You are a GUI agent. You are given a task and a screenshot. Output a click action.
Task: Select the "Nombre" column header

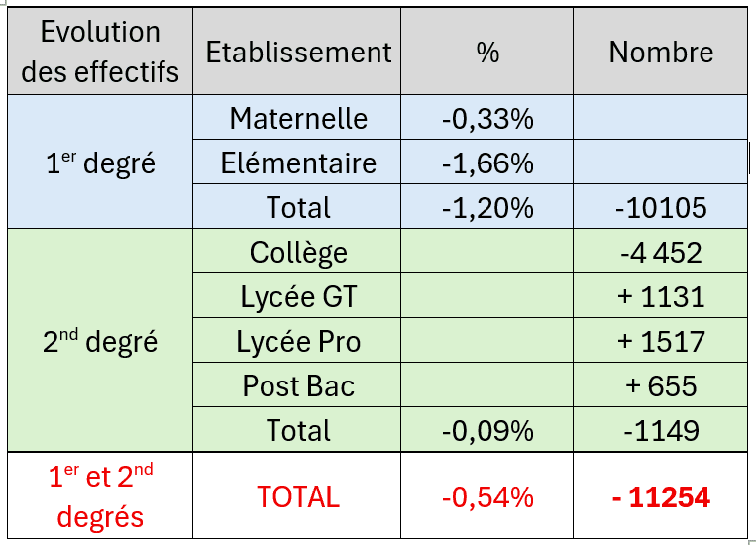tap(661, 52)
